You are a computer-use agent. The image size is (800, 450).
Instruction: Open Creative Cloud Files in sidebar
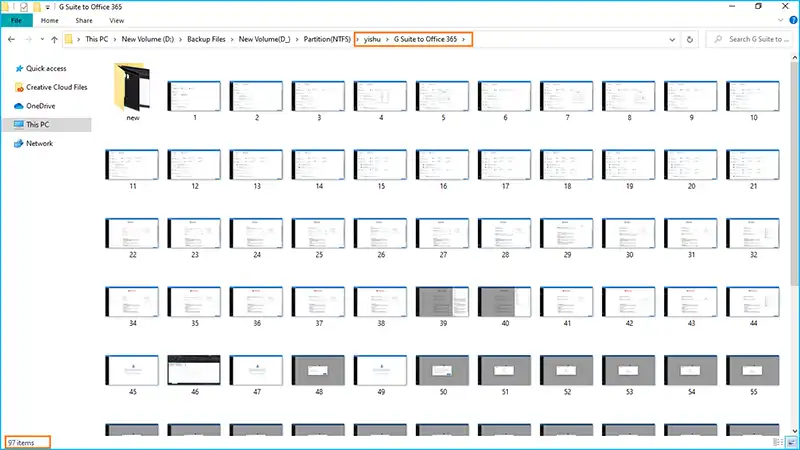click(56, 87)
